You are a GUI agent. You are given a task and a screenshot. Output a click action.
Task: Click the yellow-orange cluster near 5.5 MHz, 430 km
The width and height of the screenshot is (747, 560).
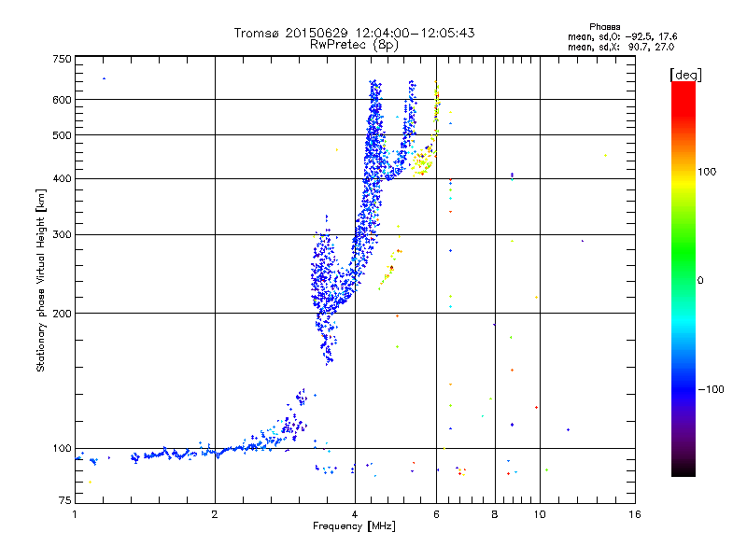click(x=422, y=161)
